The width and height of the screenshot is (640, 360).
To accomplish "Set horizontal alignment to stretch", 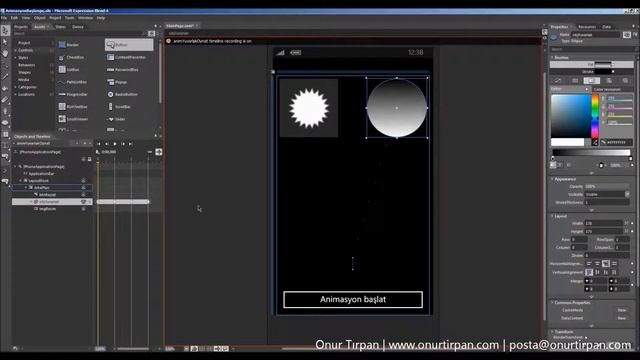I will pos(614,264).
